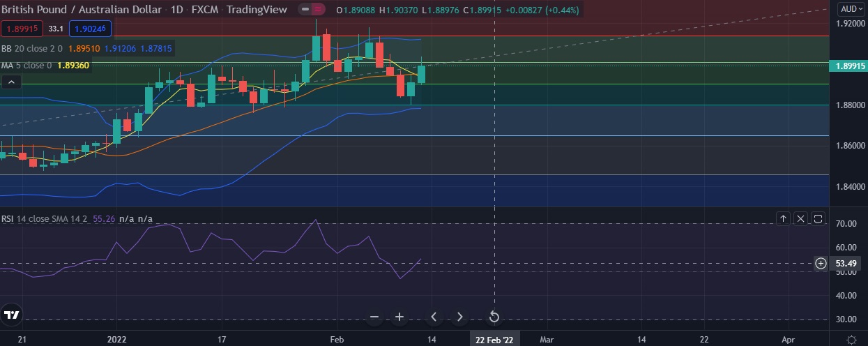Select the BB 20 close 2 0 indicator legend
Viewport: 868px width, 346px height.
(32, 49)
